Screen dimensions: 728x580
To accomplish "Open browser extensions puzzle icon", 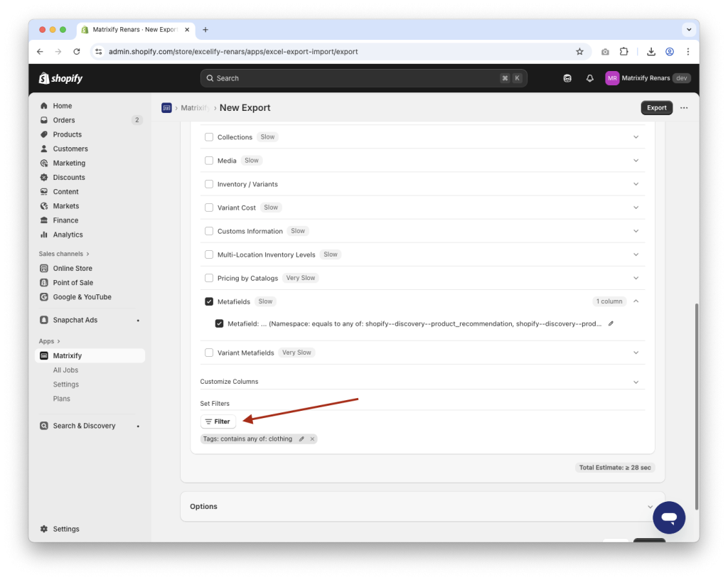I will coord(623,51).
